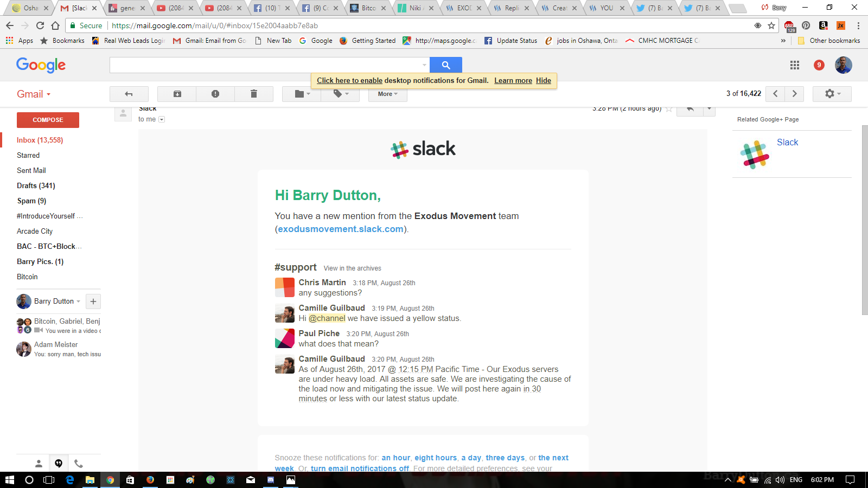This screenshot has height=488, width=868.
Task: Open the Chrome three-dot menu
Action: (858, 25)
